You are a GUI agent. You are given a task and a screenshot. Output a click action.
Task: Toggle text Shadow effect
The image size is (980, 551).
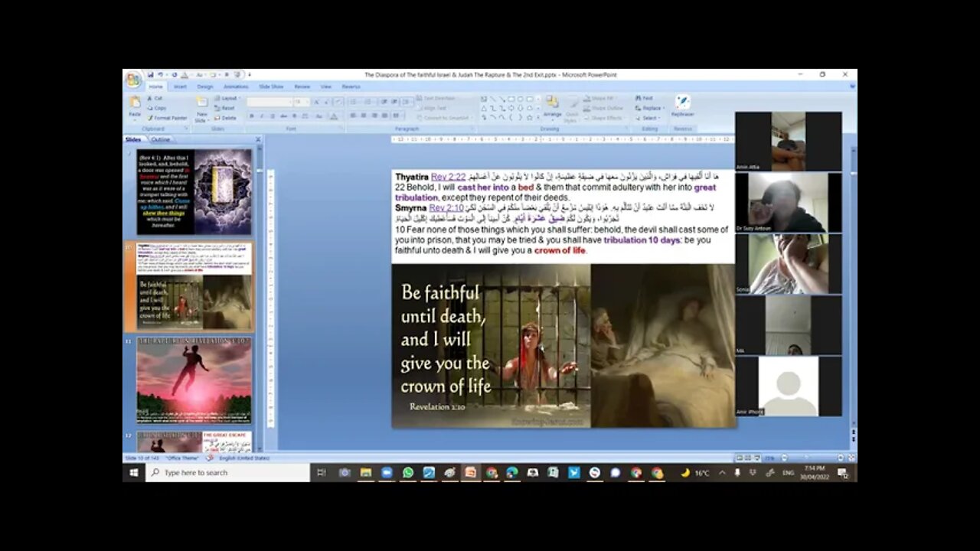(x=294, y=116)
